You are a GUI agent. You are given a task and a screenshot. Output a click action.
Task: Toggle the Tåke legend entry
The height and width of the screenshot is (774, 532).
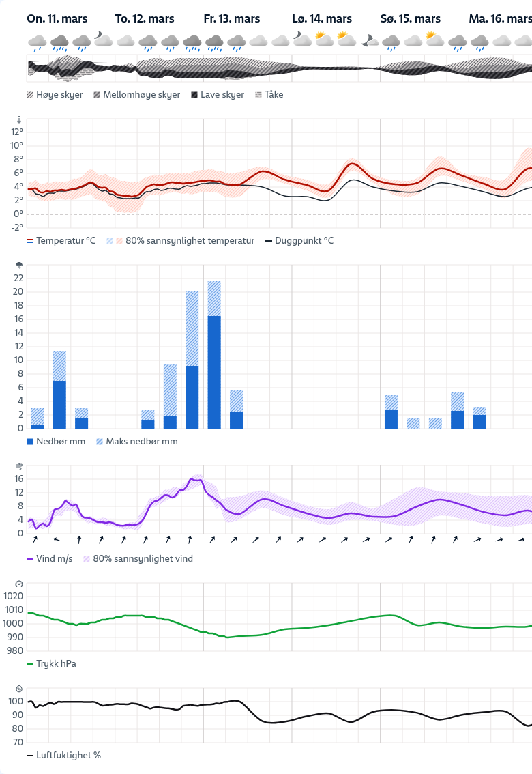[269, 95]
